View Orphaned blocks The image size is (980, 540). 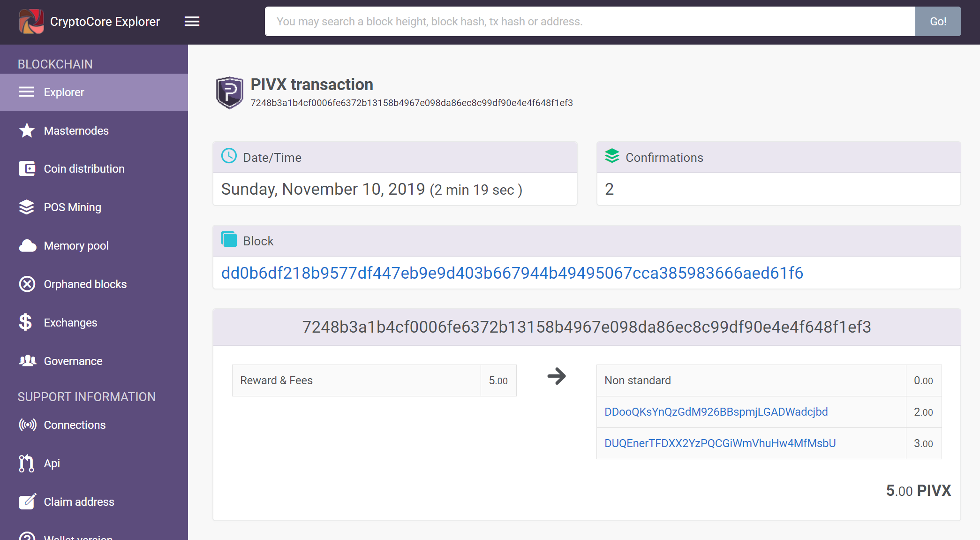point(94,284)
